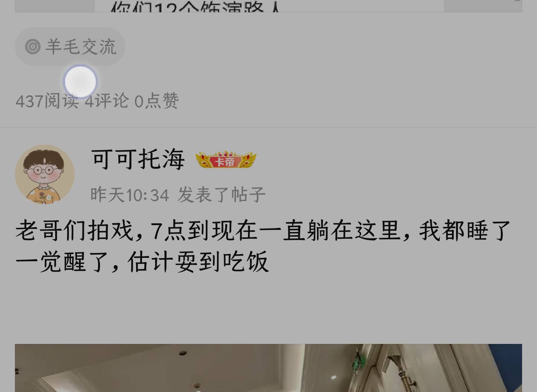Open the post starting 老哥们拍戏

coord(263,246)
